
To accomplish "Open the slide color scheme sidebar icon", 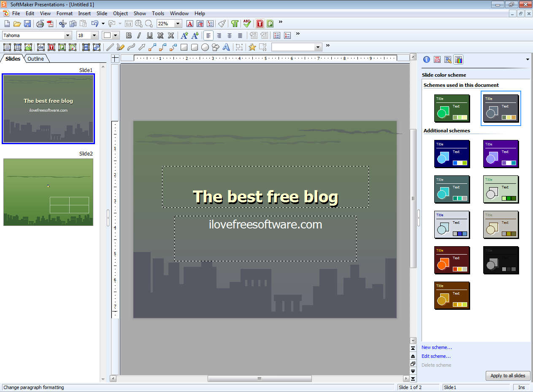I will 459,60.
